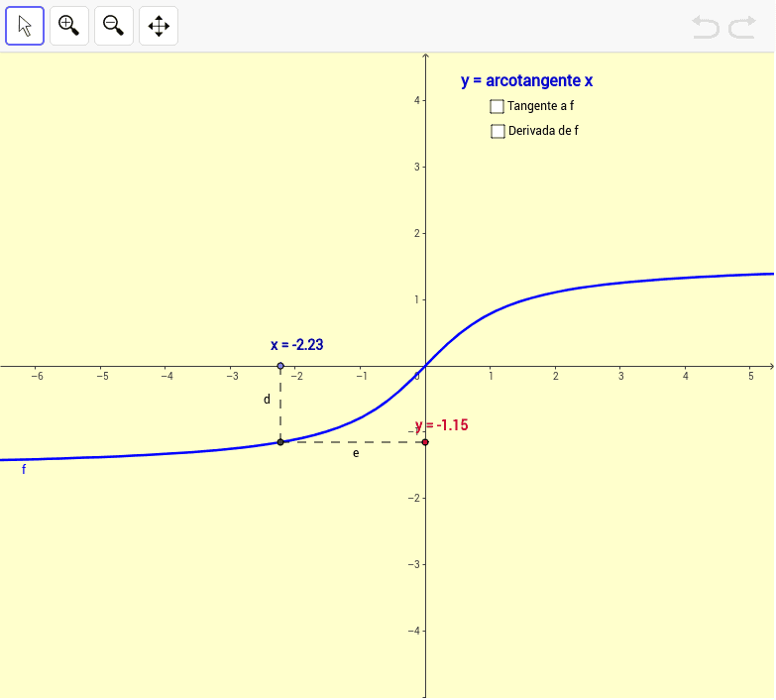Image resolution: width=776 pixels, height=700 pixels.
Task: Click the blue function label 'f'
Action: click(x=23, y=469)
